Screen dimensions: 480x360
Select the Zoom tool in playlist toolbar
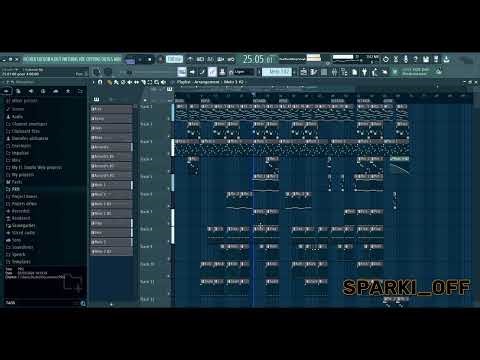tap(156, 82)
